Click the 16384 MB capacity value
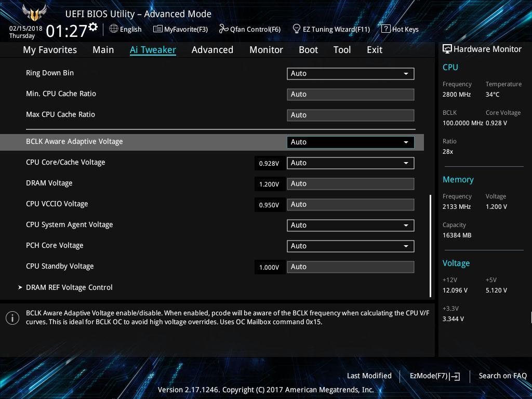 pyautogui.click(x=457, y=235)
